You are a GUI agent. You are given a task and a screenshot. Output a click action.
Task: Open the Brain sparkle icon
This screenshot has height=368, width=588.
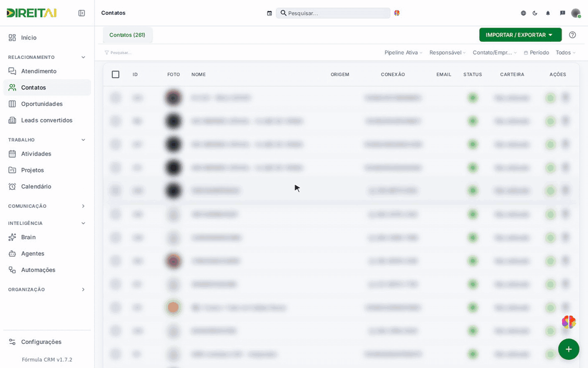pos(12,237)
